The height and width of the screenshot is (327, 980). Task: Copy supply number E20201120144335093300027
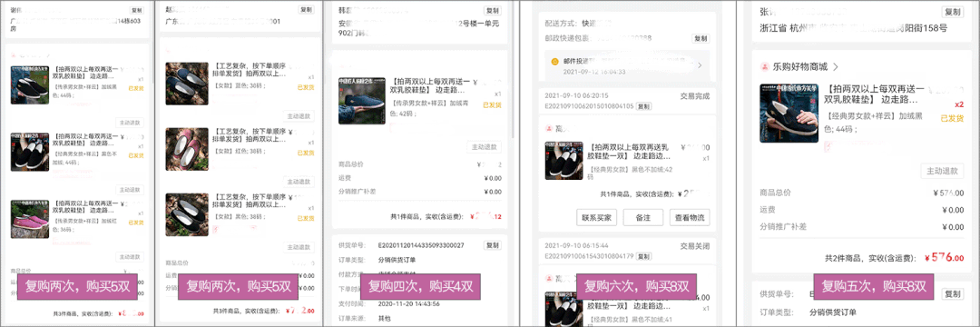[x=493, y=245]
